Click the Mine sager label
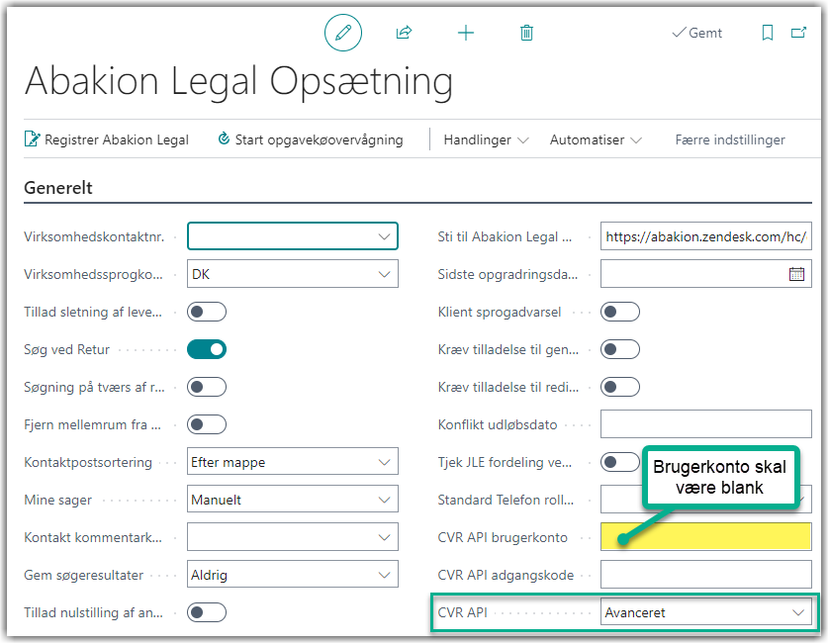This screenshot has height=644, width=829. click(x=57, y=501)
